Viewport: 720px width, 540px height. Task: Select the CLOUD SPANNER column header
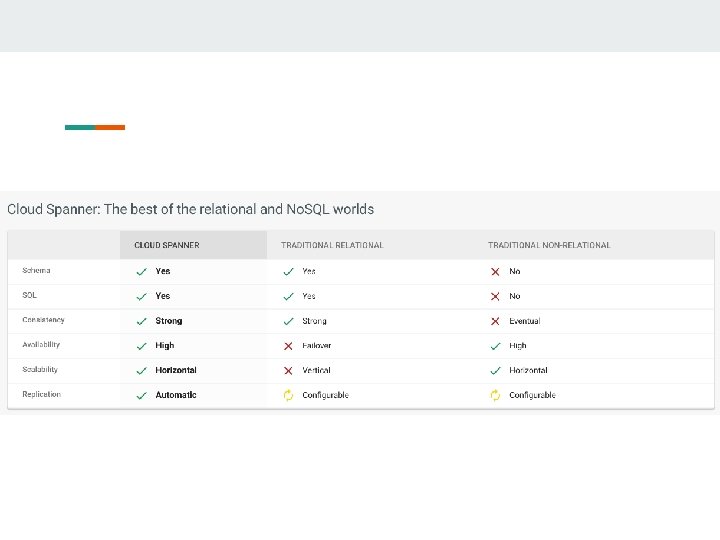point(167,245)
